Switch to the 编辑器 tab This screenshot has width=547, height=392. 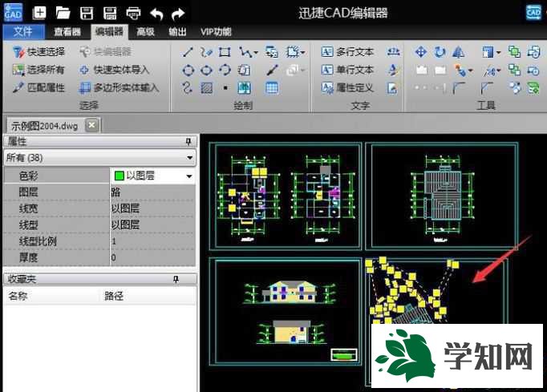tap(109, 32)
